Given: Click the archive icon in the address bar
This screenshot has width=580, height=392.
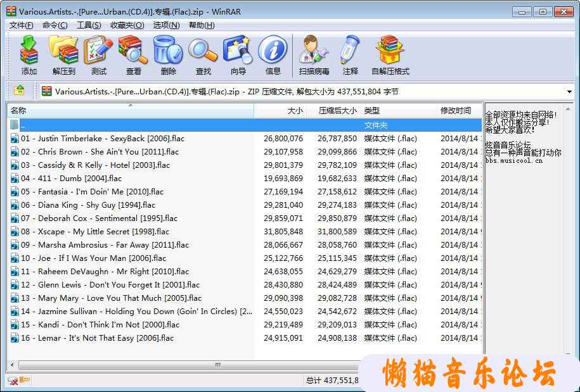Looking at the screenshot, I should pos(47,91).
